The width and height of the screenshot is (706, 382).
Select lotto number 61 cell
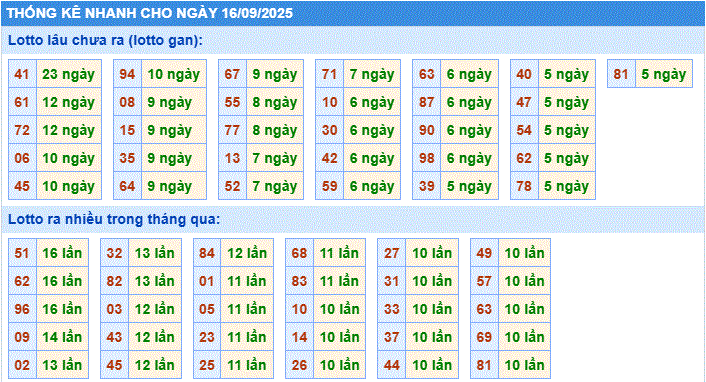(22, 102)
